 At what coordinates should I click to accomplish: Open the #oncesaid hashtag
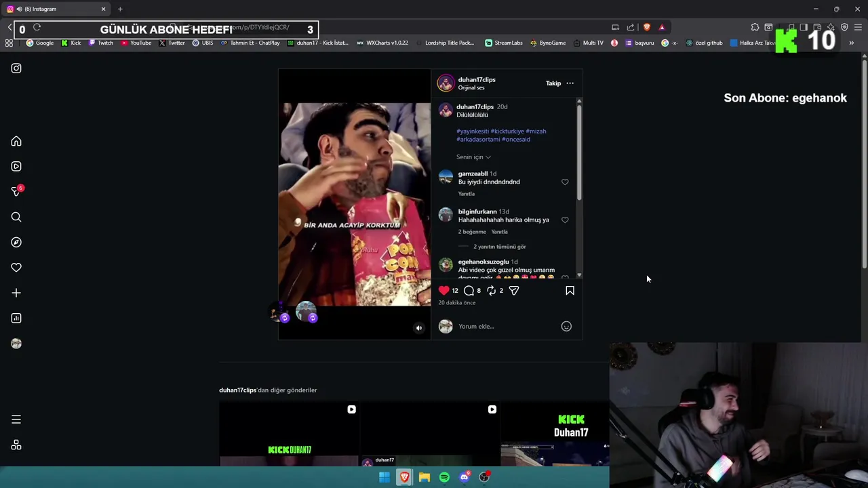tap(516, 139)
